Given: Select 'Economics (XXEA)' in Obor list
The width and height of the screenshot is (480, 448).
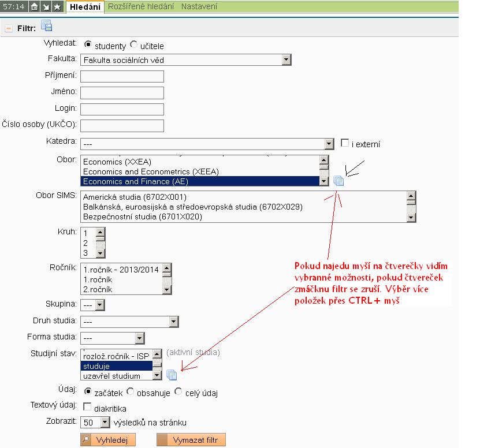Looking at the screenshot, I should click(x=200, y=162).
